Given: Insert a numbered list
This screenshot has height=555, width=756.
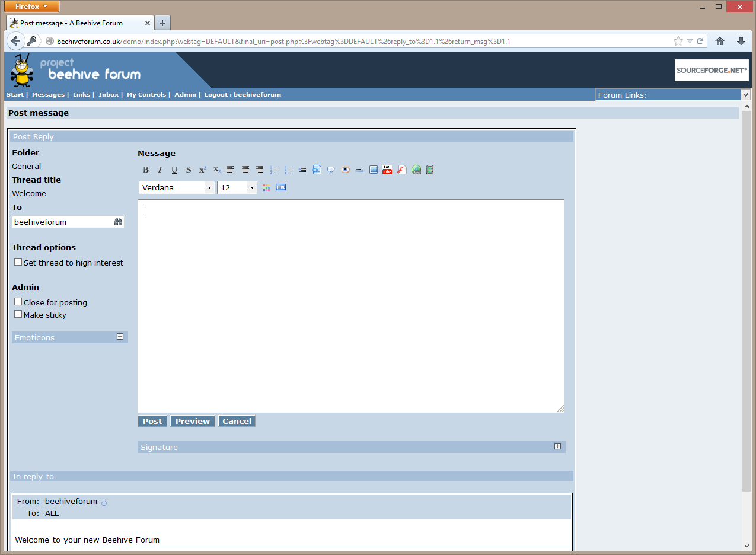Looking at the screenshot, I should pyautogui.click(x=274, y=170).
